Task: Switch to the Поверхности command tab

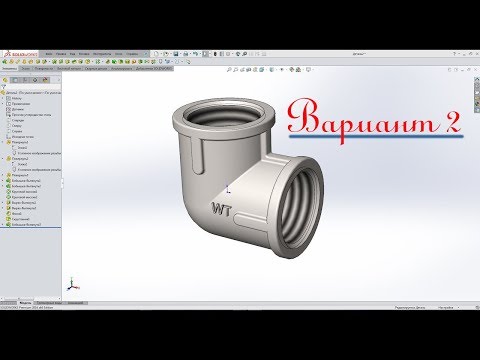Action: [x=44, y=68]
